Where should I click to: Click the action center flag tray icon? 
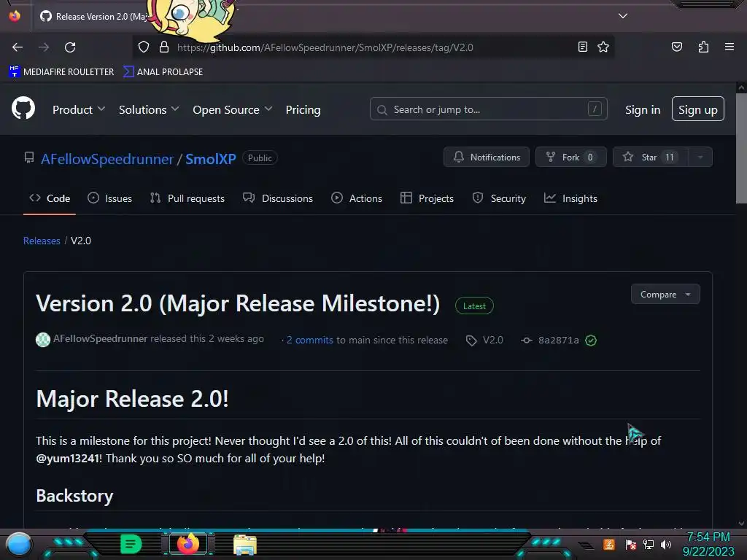click(x=631, y=545)
